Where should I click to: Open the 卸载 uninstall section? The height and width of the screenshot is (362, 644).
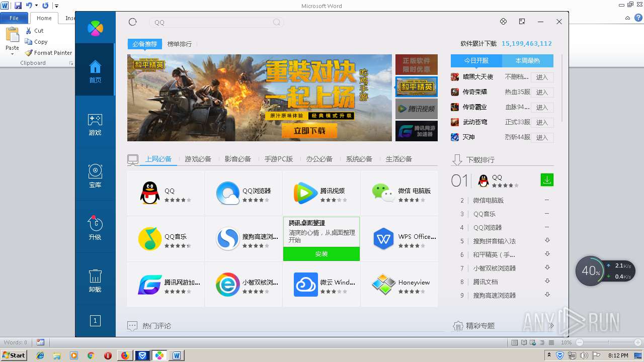(95, 281)
